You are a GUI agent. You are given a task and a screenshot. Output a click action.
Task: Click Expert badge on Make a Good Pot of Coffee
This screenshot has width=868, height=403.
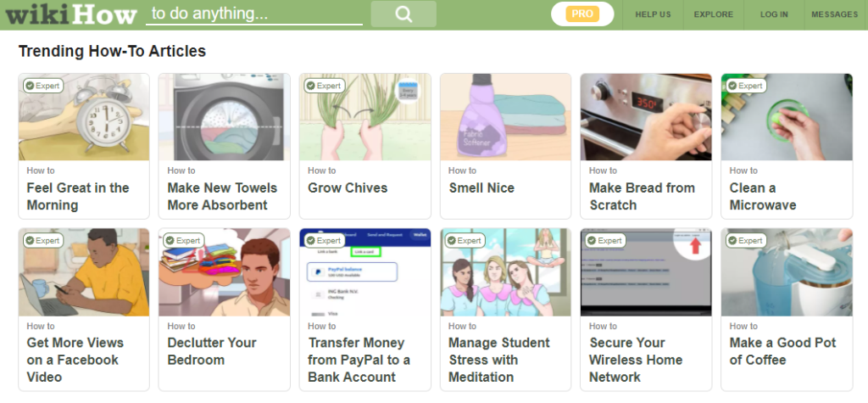(x=746, y=241)
